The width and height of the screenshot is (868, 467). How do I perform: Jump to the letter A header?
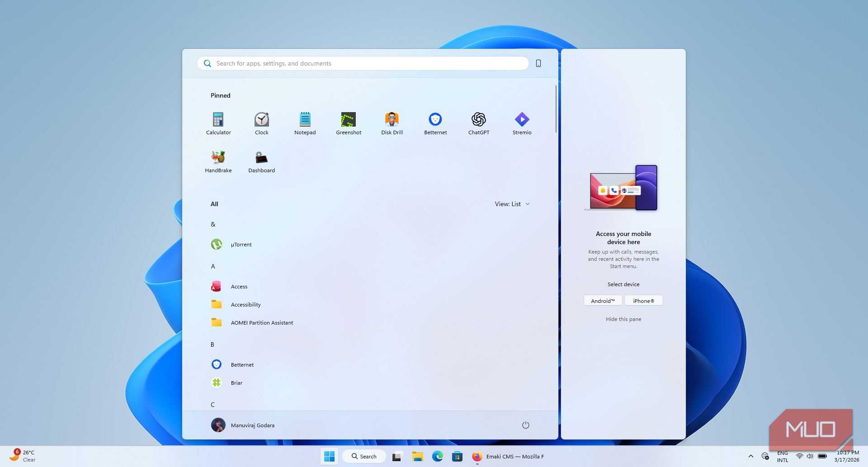213,266
